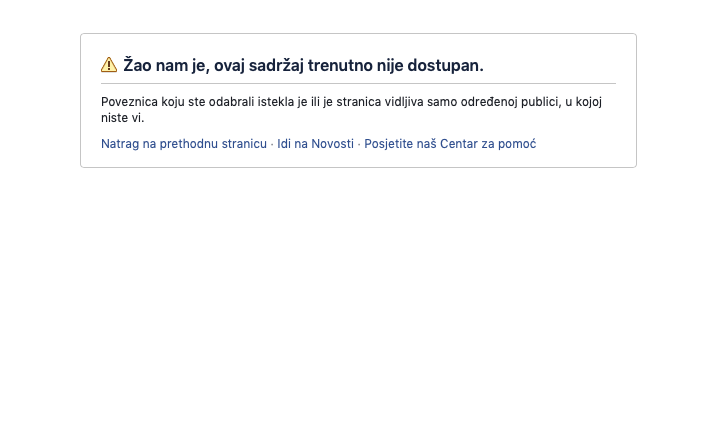703x439 pixels.
Task: Click the word Natrag
Action: coord(120,144)
